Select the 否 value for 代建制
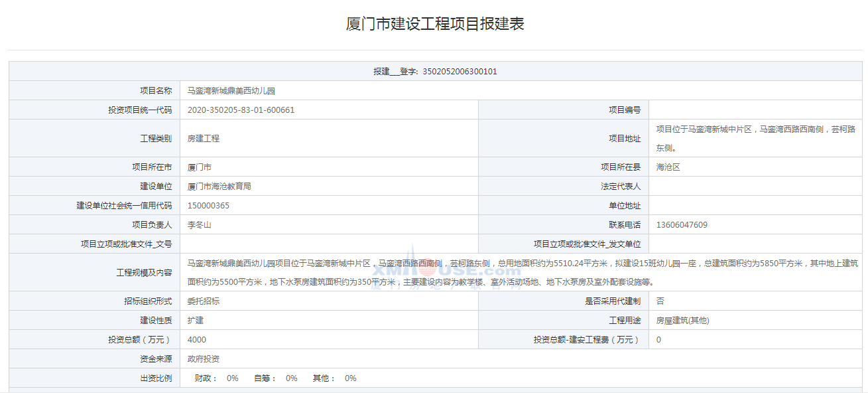This screenshot has height=393, width=868. click(660, 301)
